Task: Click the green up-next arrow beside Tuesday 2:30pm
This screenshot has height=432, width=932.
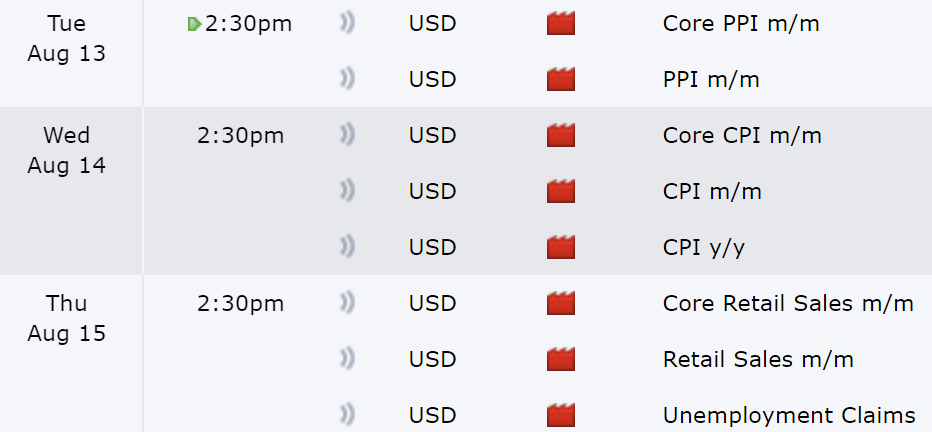Action: tap(194, 24)
